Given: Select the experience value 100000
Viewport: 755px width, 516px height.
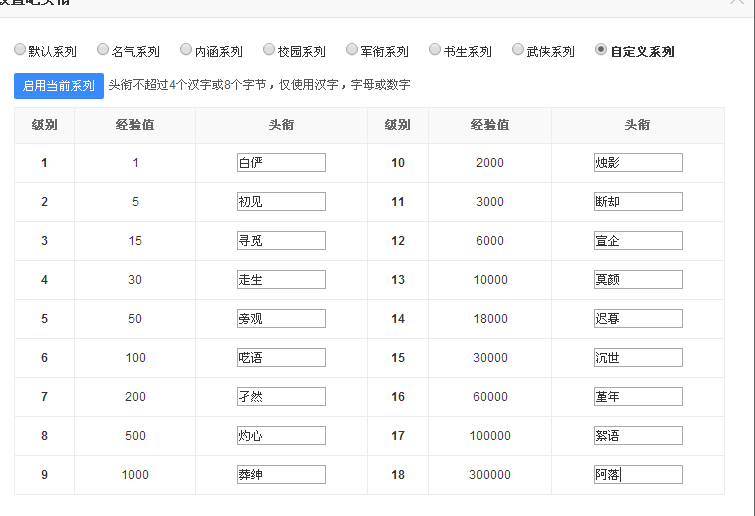Looking at the screenshot, I should click(490, 436).
